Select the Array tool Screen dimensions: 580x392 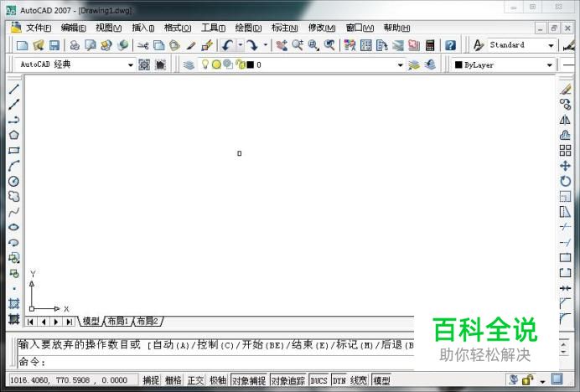(565, 151)
